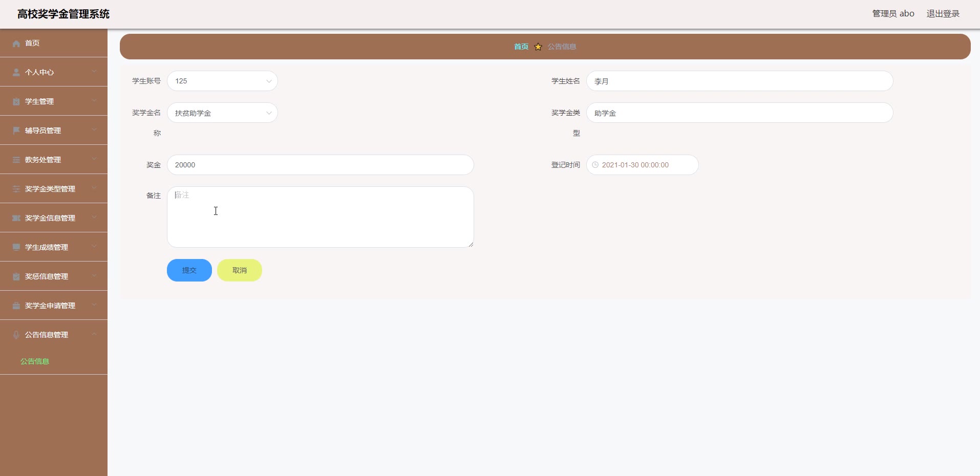The image size is (980, 476).
Task: Expand 学生管理 submenu chevron
Action: coord(94,101)
